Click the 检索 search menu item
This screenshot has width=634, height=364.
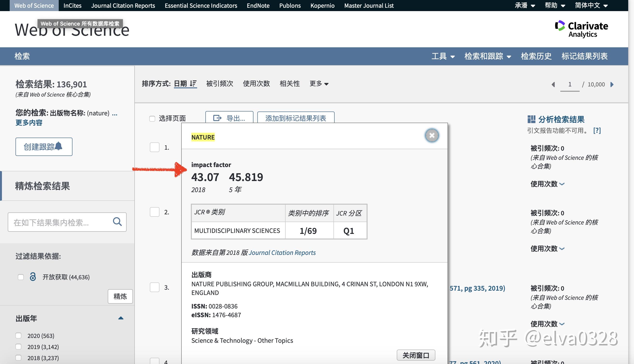tap(22, 56)
